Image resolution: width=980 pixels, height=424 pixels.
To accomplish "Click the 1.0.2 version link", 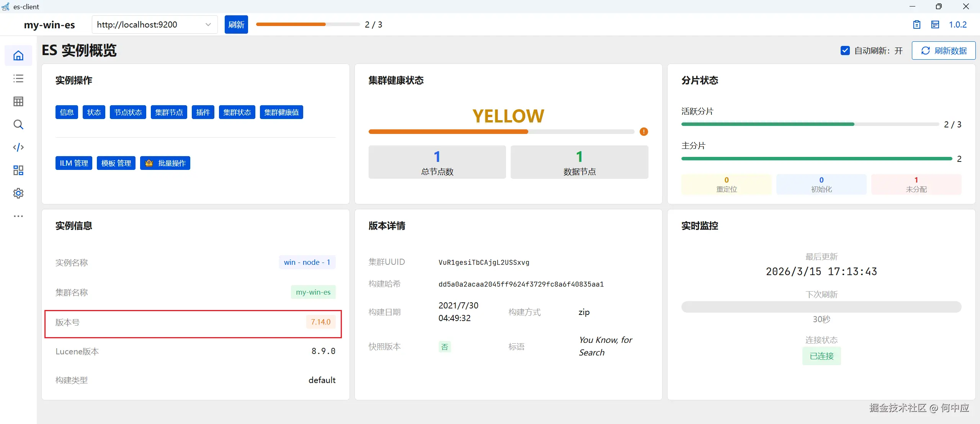I will pos(957,24).
